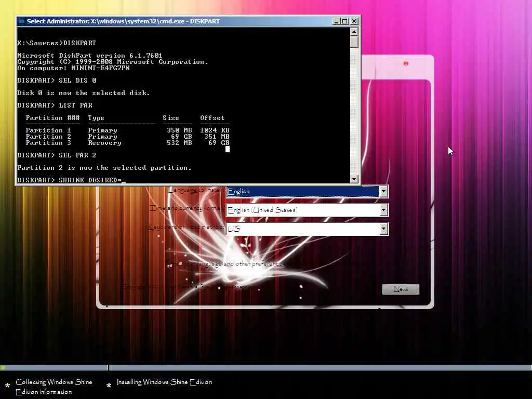Click the Next button in setup
This screenshot has height=399, width=532.
coord(401,289)
